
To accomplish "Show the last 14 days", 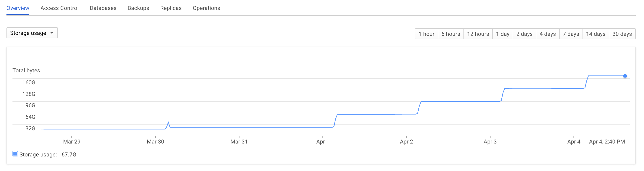I will coord(596,34).
